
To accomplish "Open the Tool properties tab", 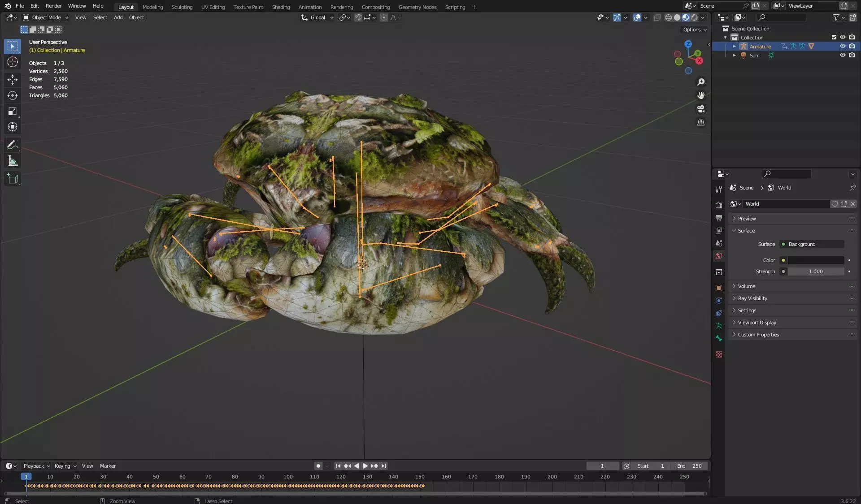I will 719,190.
